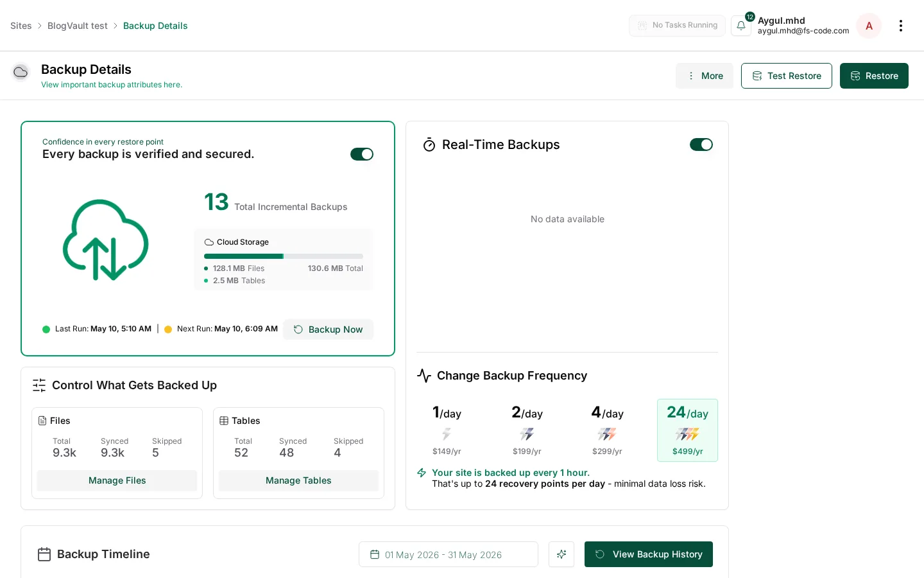Viewport: 924px width, 578px height.
Task: Click View Backup History button
Action: (649, 554)
